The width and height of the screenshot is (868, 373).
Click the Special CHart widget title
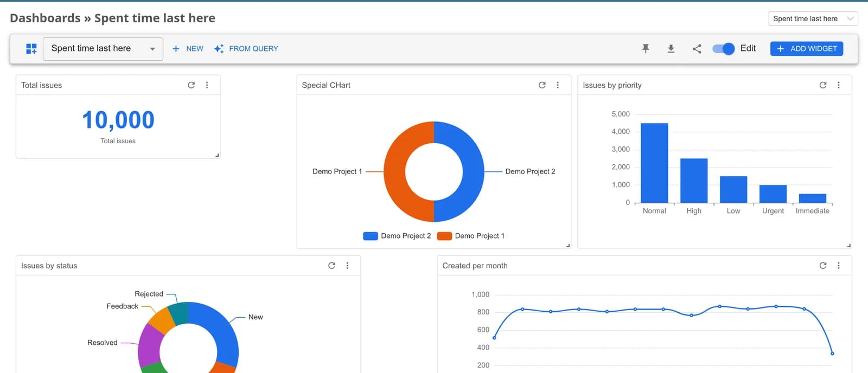tap(326, 85)
